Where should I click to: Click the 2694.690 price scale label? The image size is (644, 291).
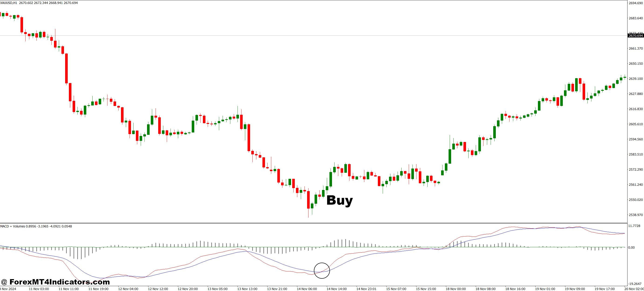point(635,3)
